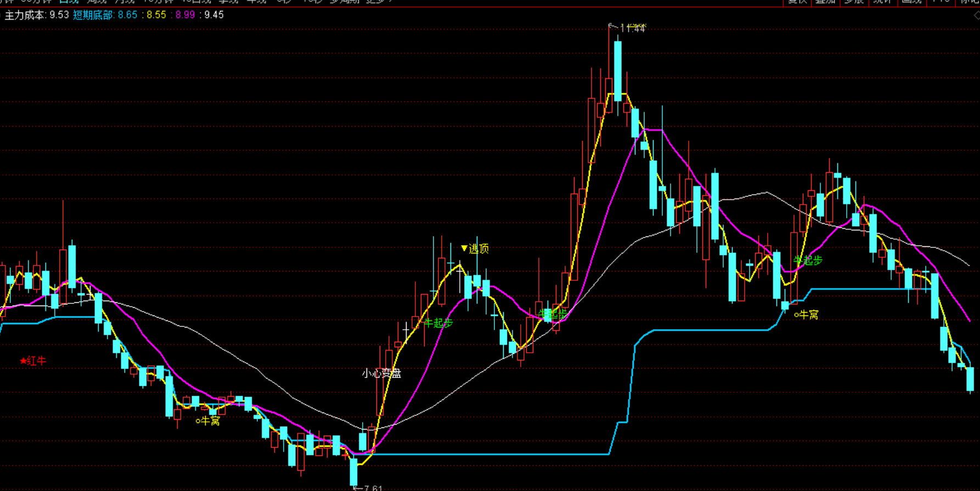Click the 复权 toolbar button
Viewport: 980px width, 491px height.
(797, 2)
